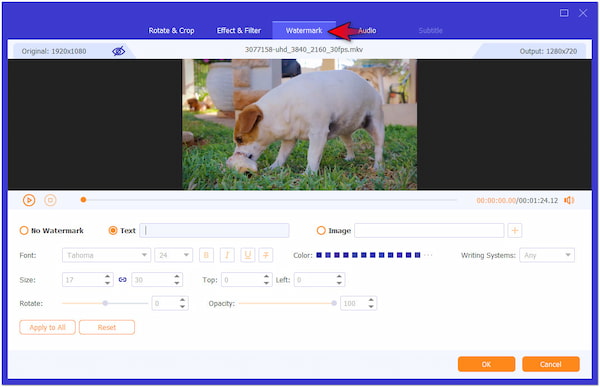
Task: Increase the Left position value
Action: (339, 276)
